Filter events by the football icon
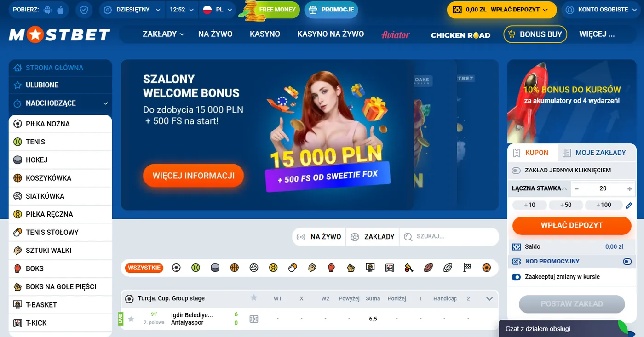The image size is (644, 337). [176, 268]
